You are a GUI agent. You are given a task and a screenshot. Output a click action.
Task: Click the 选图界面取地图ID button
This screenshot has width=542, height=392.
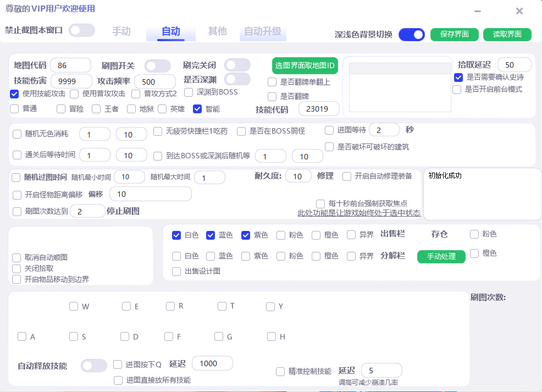pos(305,66)
